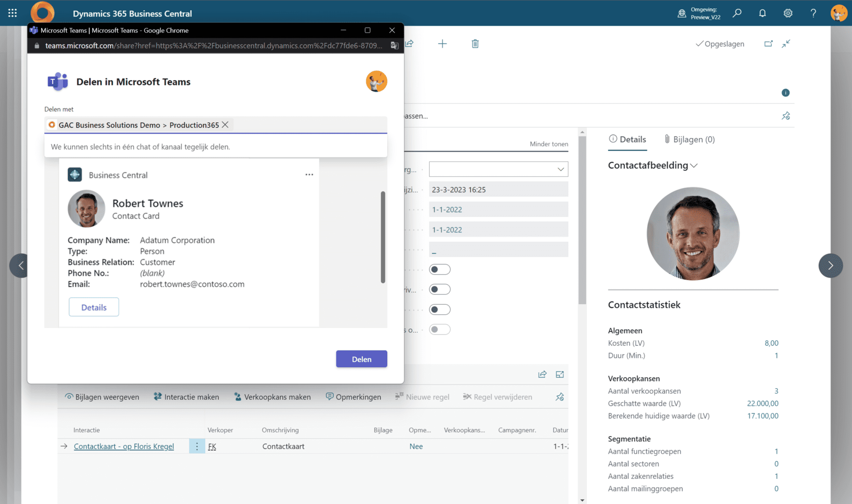
Task: Click Opmerkingen action
Action: tap(353, 397)
